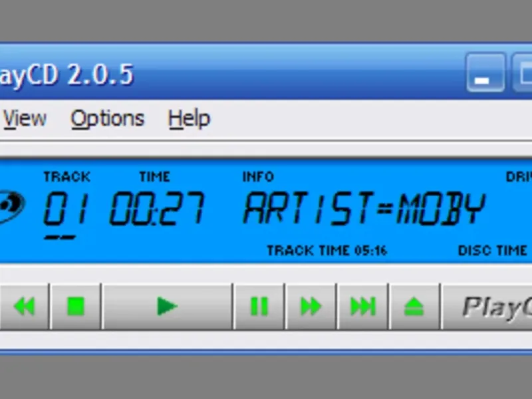532x399 pixels.
Task: Fast forward with the double-arrow button
Action: pos(311,307)
